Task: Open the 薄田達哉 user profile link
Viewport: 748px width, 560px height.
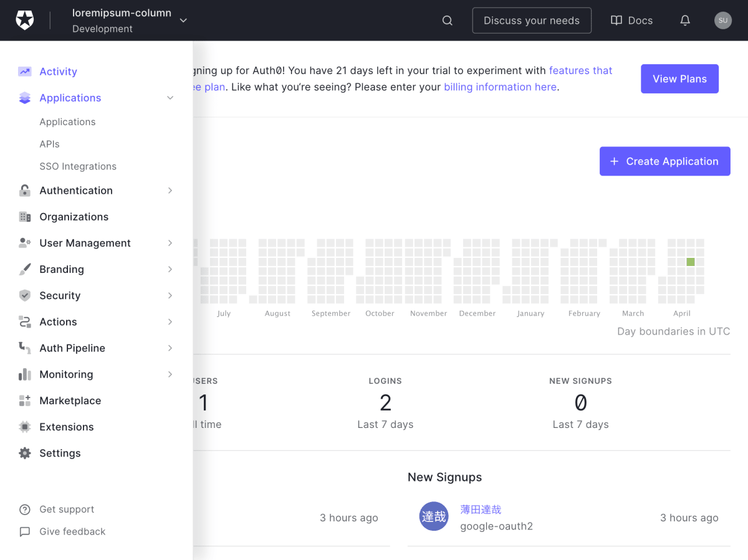Action: pos(481,510)
